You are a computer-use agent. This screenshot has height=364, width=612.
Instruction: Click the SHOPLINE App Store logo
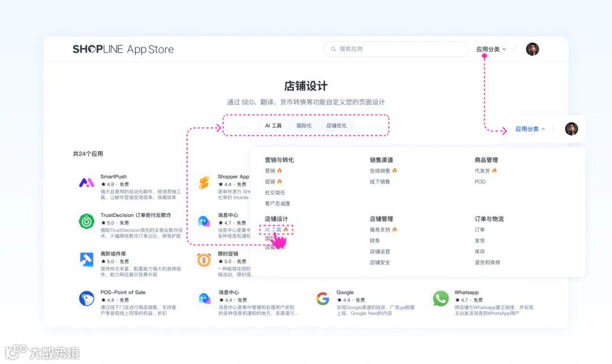click(124, 49)
